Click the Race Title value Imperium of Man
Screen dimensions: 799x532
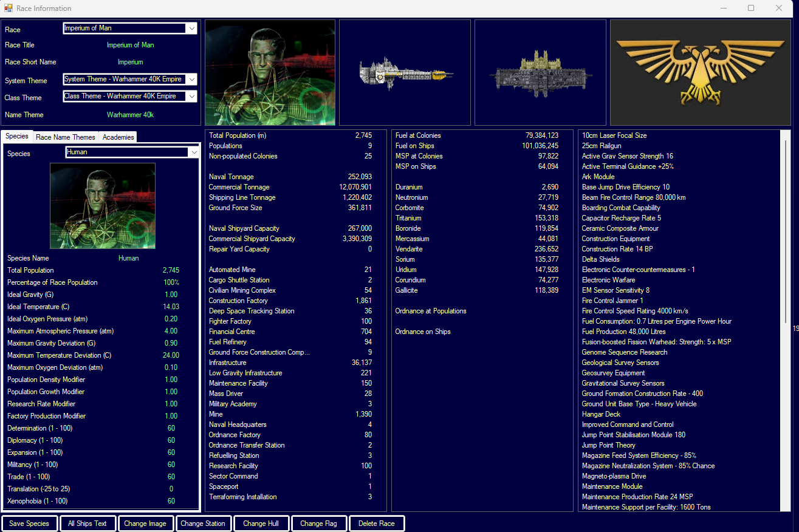point(131,45)
